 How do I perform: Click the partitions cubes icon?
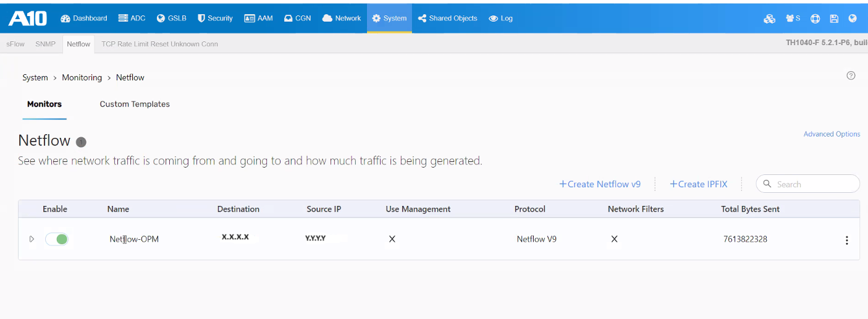pos(769,19)
